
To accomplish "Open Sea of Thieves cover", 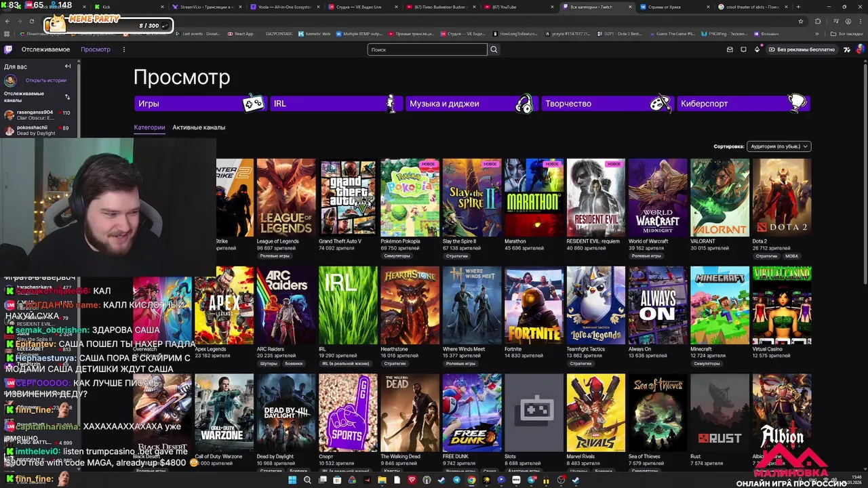I will pos(658,413).
